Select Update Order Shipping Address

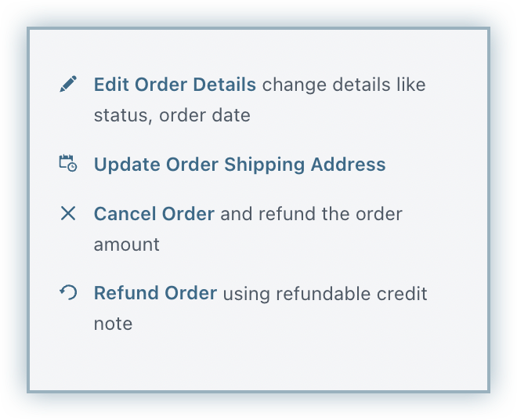tap(240, 165)
